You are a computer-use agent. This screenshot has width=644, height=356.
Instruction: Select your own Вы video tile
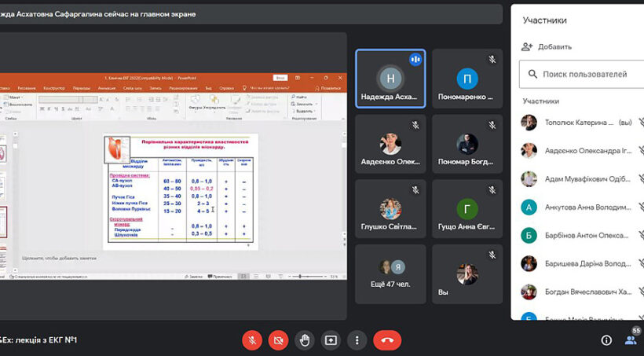467,274
